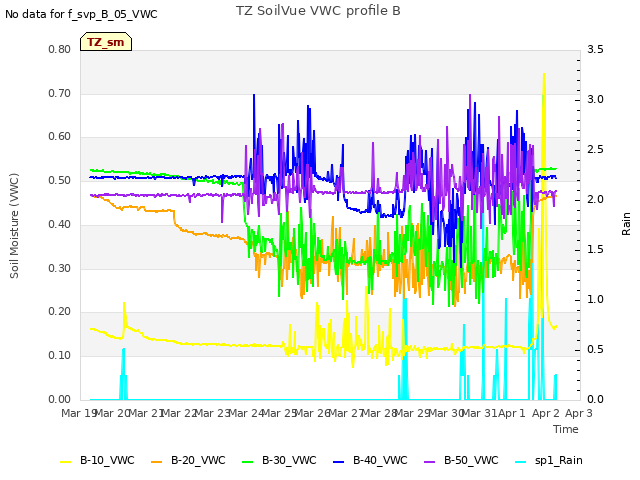Click the Soil Moisture (VWC) axis label
640x480 pixels.
[14, 226]
